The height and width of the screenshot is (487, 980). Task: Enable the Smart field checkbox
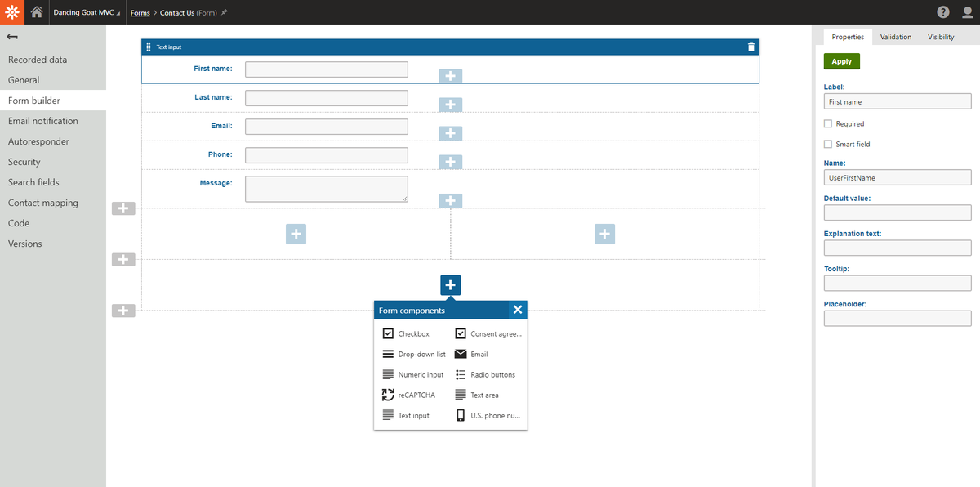[827, 144]
